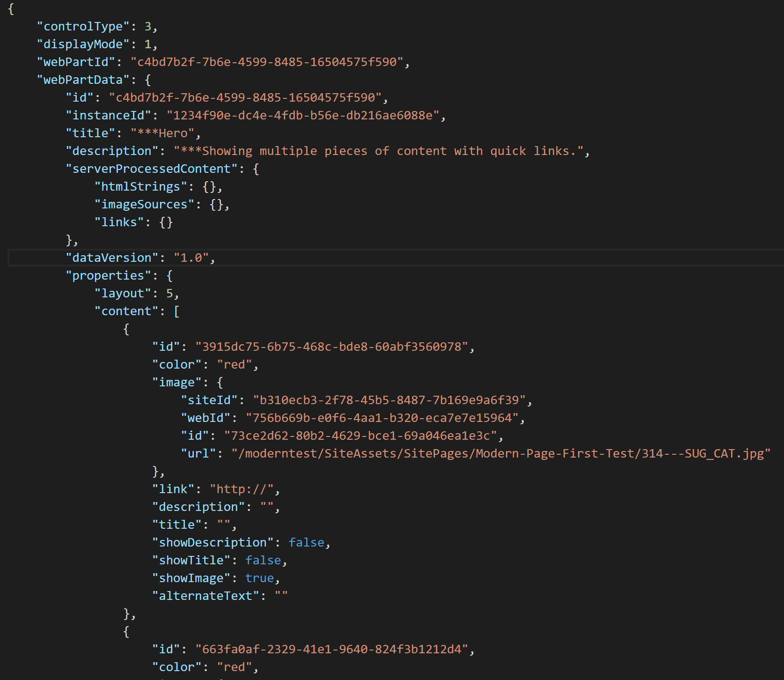Click the opening brace after "webPartData"
The width and height of the screenshot is (784, 680).
pos(148,80)
